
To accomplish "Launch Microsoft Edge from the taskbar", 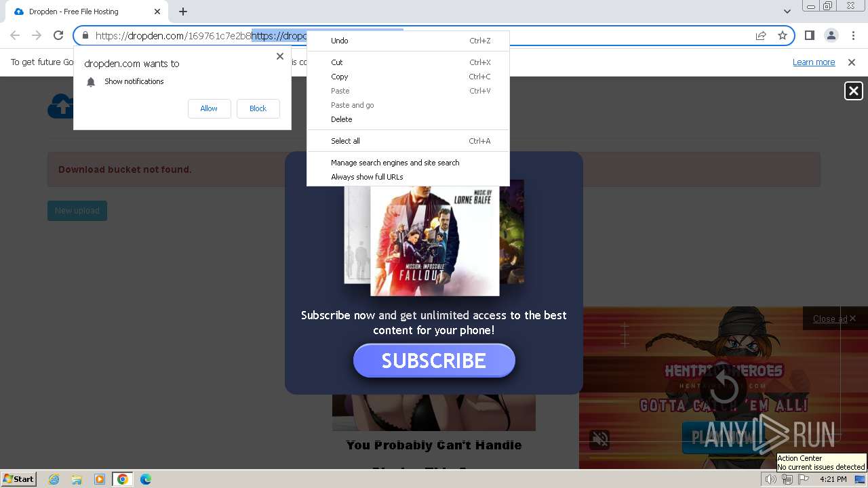I will [x=146, y=479].
